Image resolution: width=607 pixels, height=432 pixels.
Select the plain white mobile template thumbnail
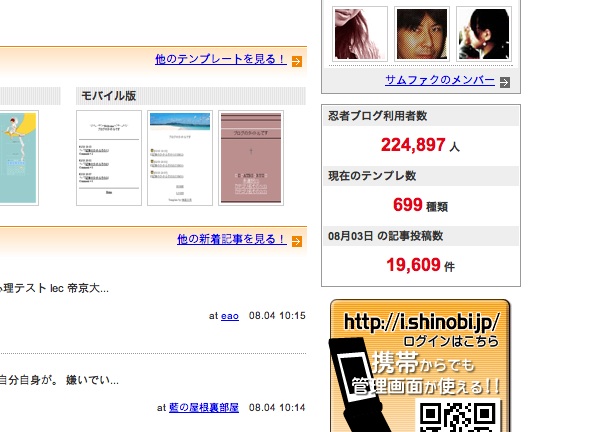[x=109, y=158]
